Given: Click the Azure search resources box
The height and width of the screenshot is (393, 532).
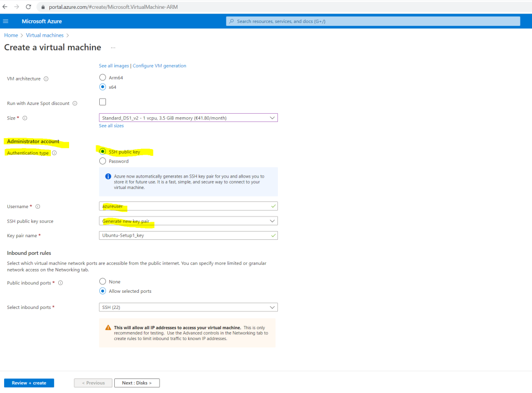Looking at the screenshot, I should tap(373, 21).
